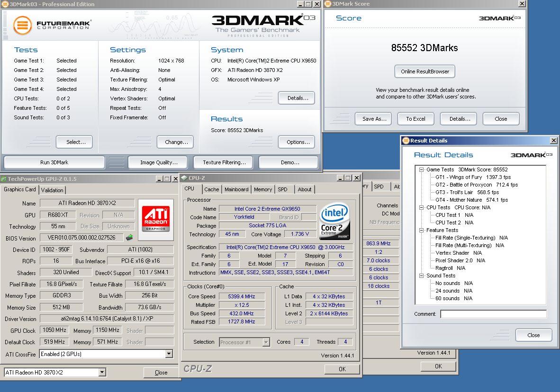This screenshot has height=392, width=560.
Task: Click the CPU-Z Instructions value field
Action: 286,272
